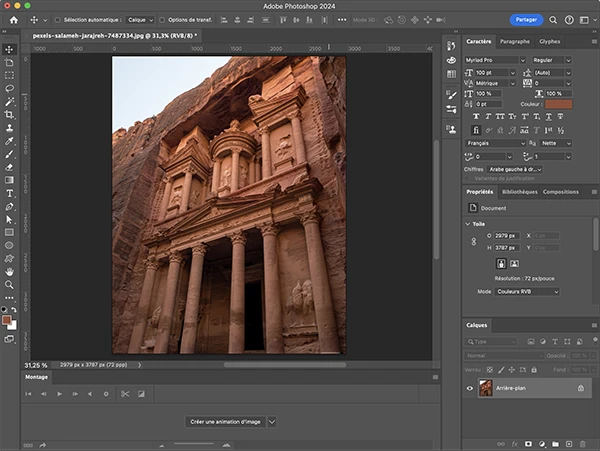Select the Calques panel tab

477,325
